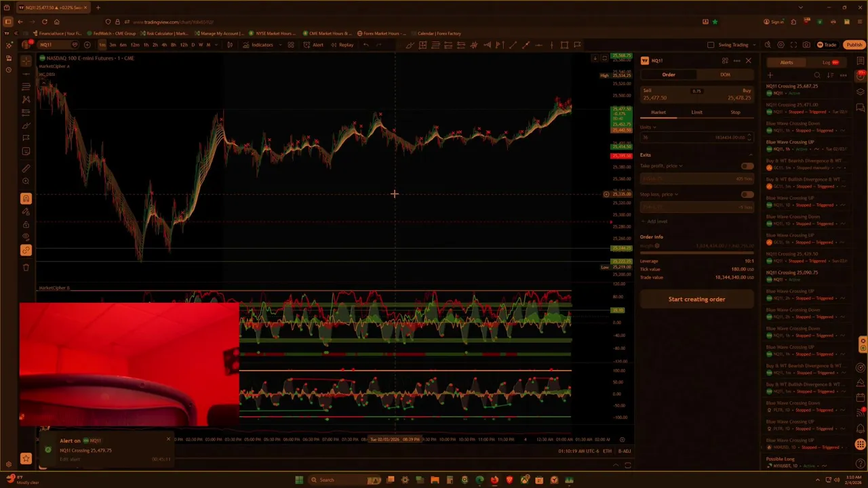Click Start creating order

click(696, 299)
